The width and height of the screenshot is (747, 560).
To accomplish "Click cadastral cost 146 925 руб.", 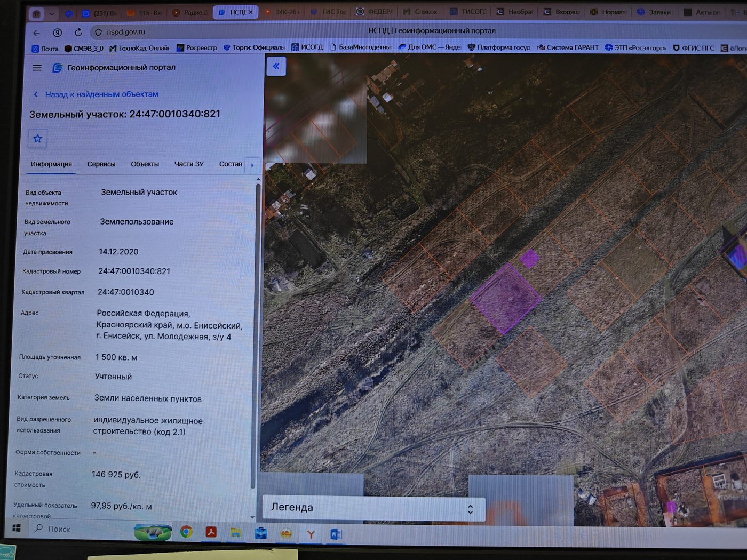I will (x=116, y=475).
